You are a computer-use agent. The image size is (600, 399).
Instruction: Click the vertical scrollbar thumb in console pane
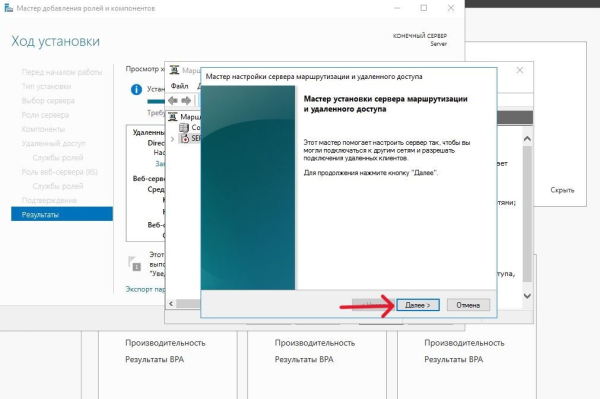527,214
